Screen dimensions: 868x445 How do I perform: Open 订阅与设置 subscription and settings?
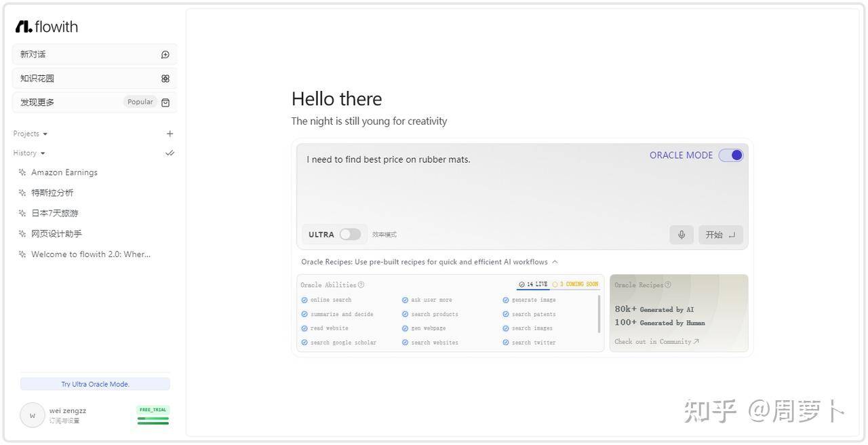pos(64,421)
